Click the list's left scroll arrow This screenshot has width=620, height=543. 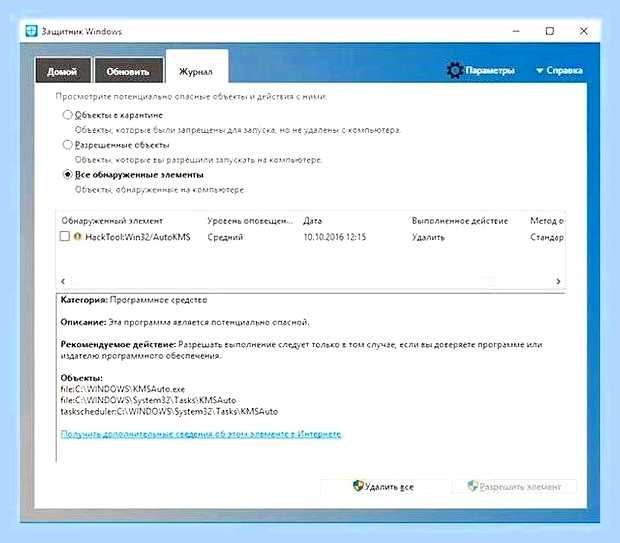[x=63, y=281]
